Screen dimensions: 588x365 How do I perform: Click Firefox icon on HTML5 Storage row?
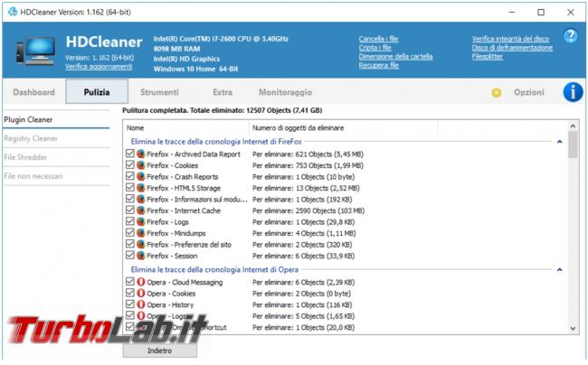(140, 188)
